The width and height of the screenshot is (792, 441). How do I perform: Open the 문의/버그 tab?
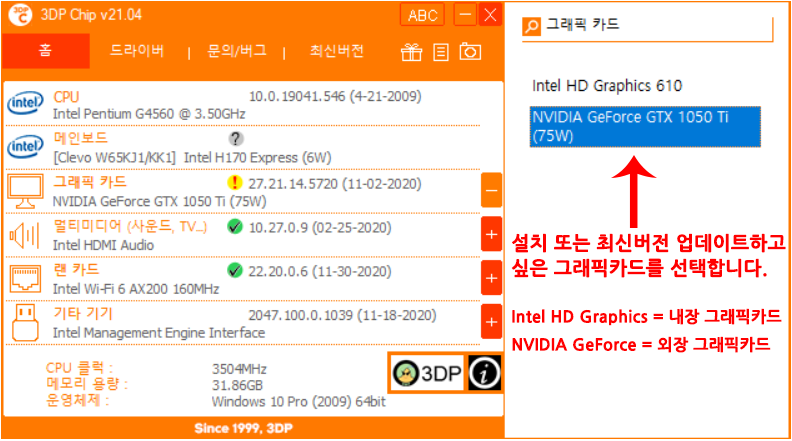tap(237, 51)
